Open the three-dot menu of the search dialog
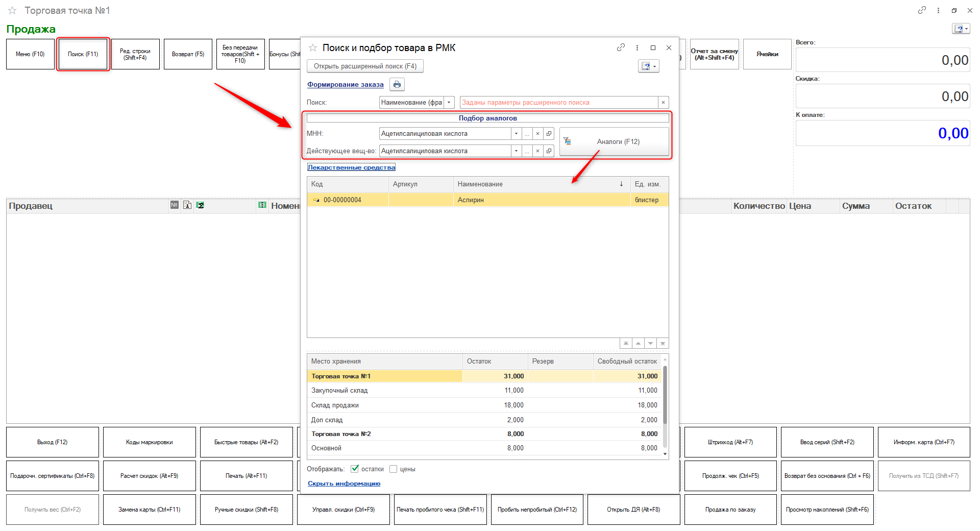This screenshot has height=531, width=980. [x=637, y=47]
